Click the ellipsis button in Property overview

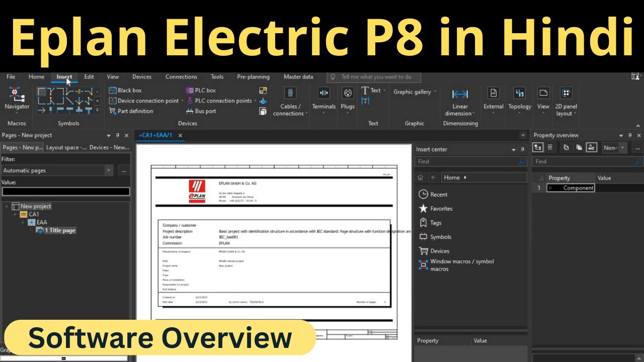click(x=637, y=148)
